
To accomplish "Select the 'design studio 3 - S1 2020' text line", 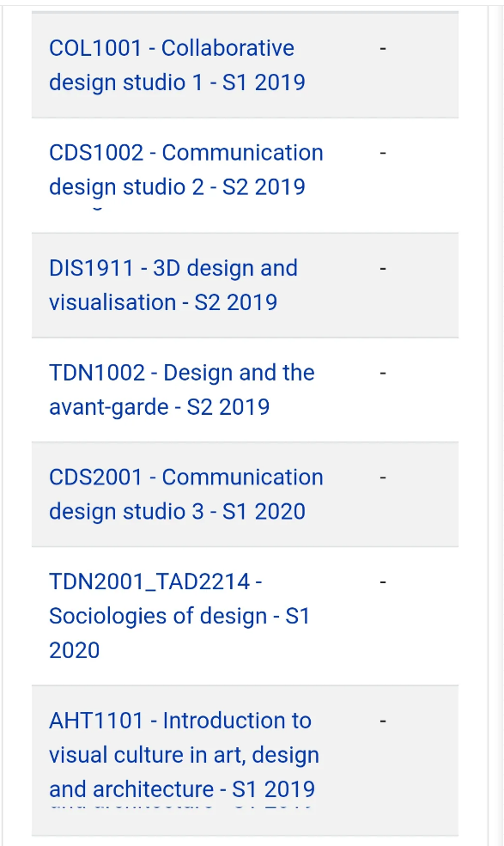I will pos(177,511).
